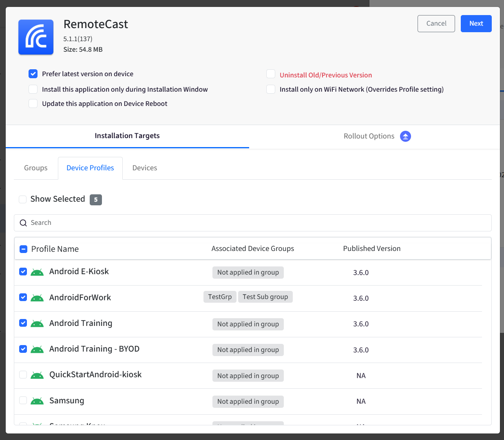Uncheck Prefer latest version on device
This screenshot has height=440, width=504.
[x=33, y=74]
